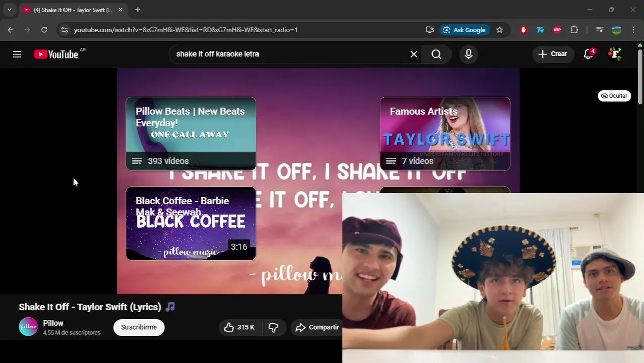
Task: Open Pillow Beats playlist card
Action: (x=191, y=134)
